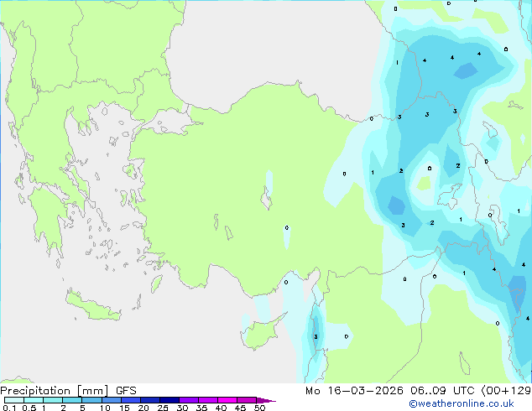Viewport: 532px width, 411px height.
Task: Click the island of Crete on map
Action: [x=93, y=306]
